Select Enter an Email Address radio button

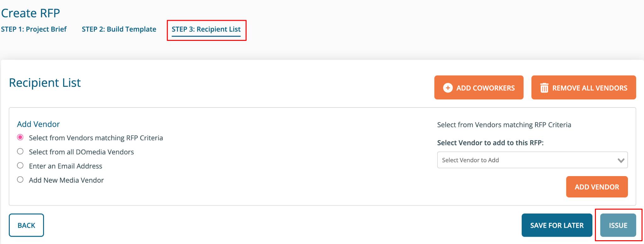pos(20,166)
